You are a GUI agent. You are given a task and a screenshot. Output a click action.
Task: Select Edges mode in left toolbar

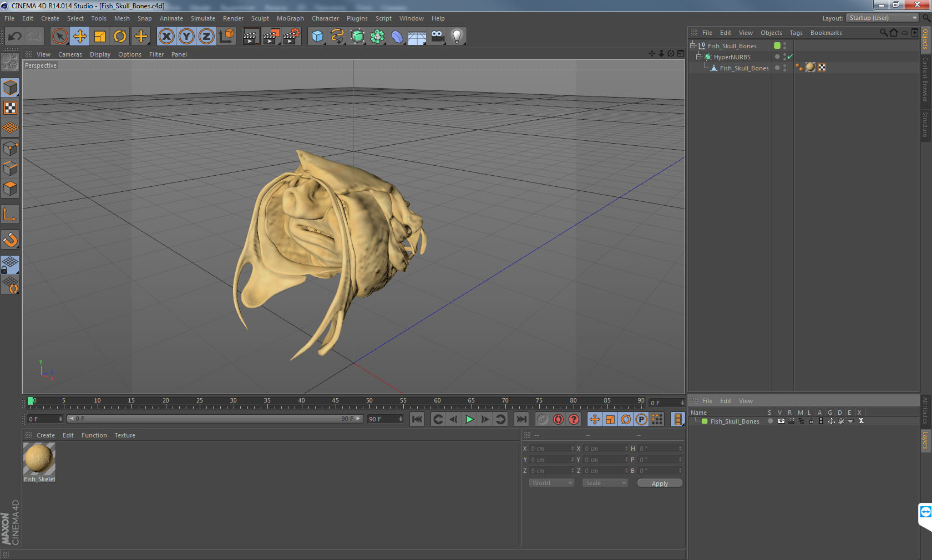tap(10, 168)
